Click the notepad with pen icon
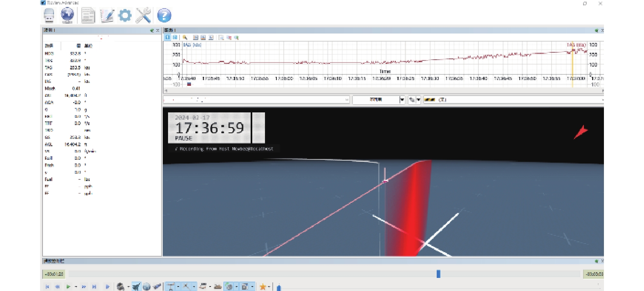The width and height of the screenshot is (644, 291). click(107, 16)
